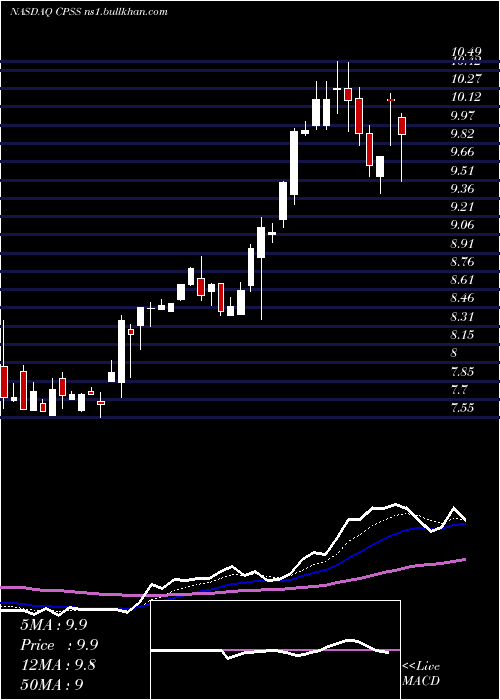Click the 8.76 axis label
This screenshot has width=500, height=700.
(464, 262)
